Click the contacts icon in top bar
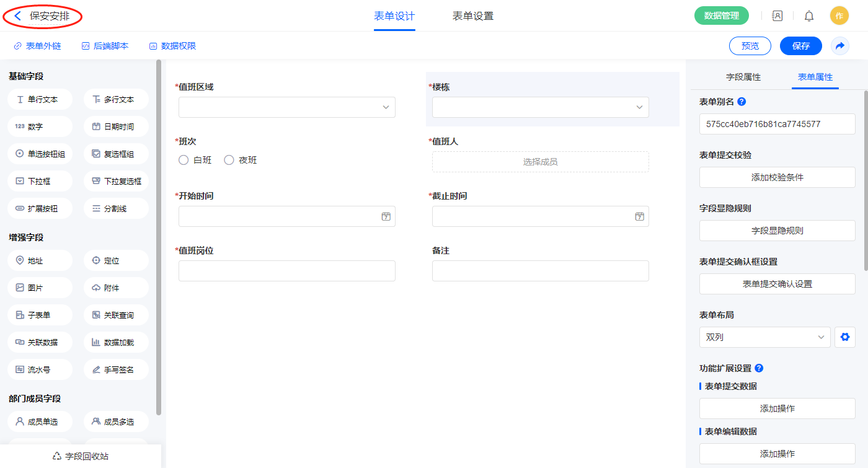Image resolution: width=868 pixels, height=468 pixels. (777, 16)
